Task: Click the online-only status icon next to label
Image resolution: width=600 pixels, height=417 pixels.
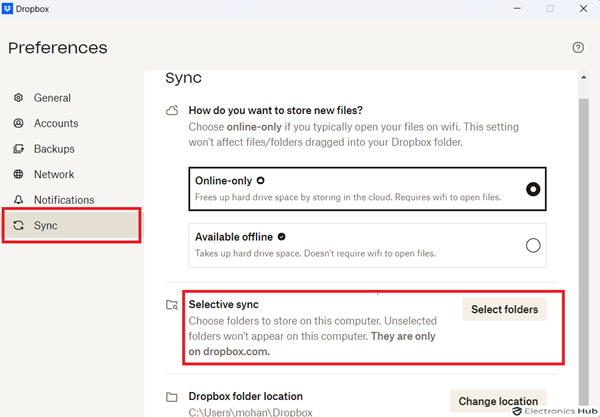Action: [261, 181]
